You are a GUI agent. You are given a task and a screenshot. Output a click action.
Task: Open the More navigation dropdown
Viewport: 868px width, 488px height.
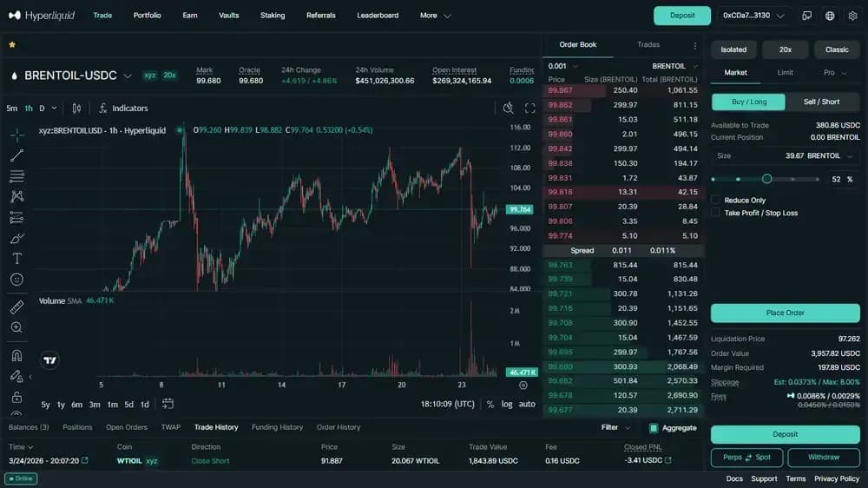tap(436, 16)
